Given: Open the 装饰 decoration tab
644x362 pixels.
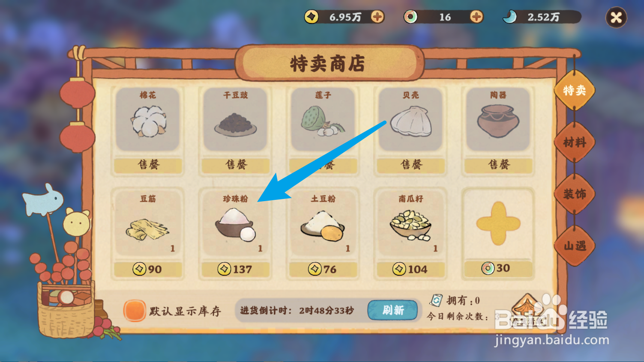Looking at the screenshot, I should pos(574,194).
